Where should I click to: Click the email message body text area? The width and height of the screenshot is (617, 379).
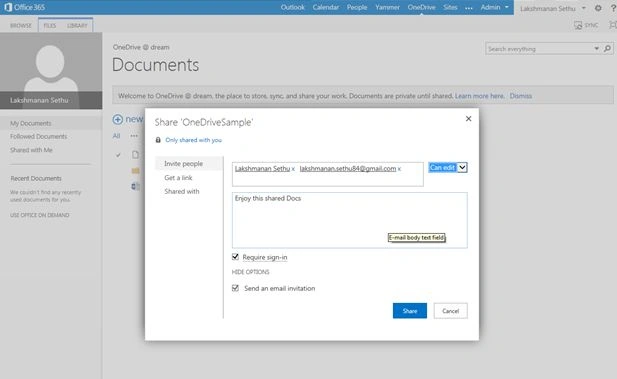pos(349,220)
